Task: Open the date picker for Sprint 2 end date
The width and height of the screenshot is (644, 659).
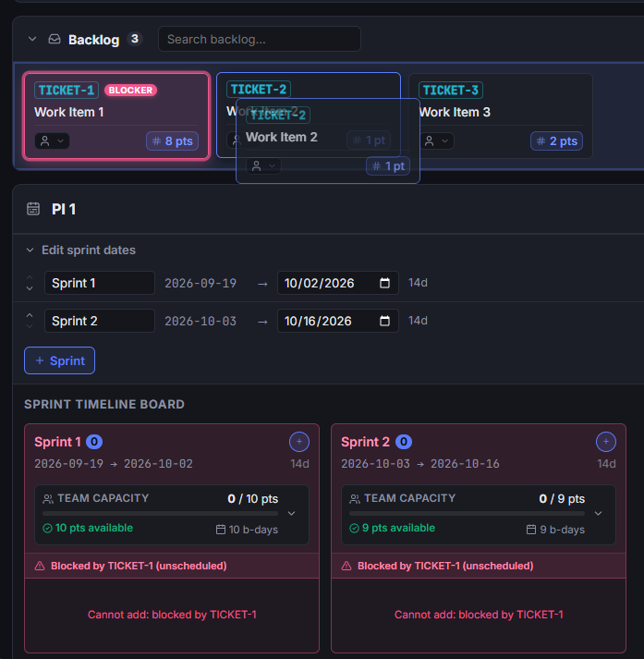Action: [384, 321]
